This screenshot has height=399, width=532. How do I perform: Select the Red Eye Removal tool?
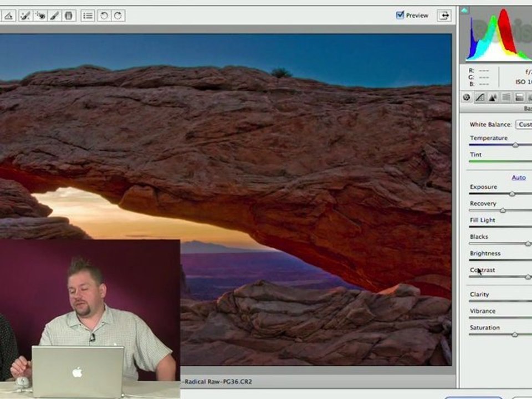pos(40,16)
